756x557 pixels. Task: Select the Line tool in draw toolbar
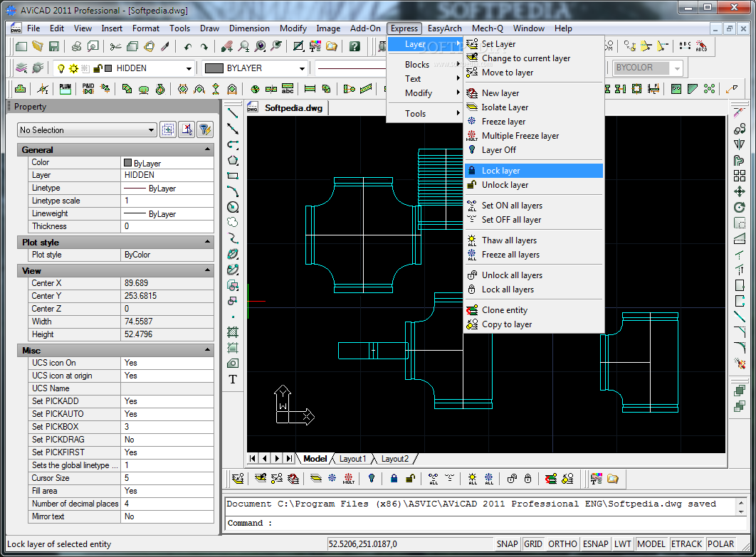point(233,113)
